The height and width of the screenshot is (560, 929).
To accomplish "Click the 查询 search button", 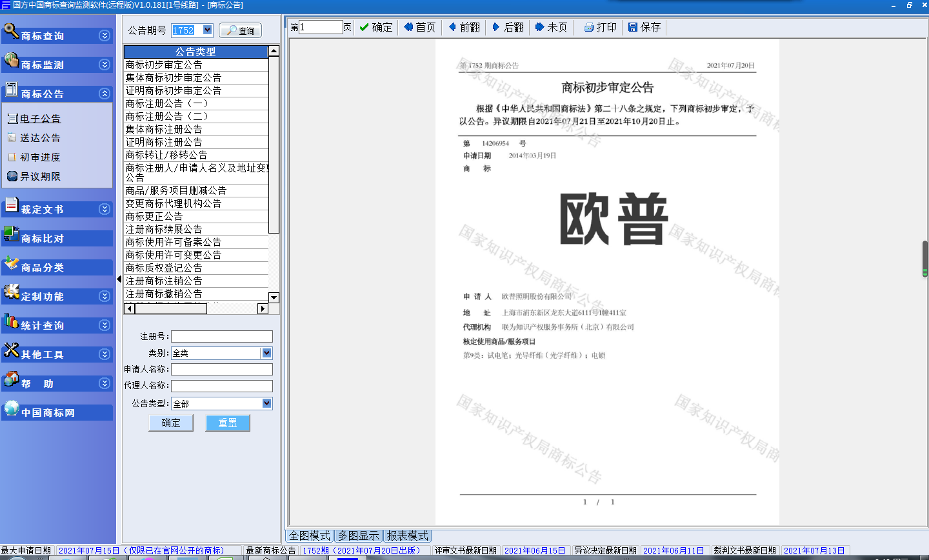I will (240, 30).
